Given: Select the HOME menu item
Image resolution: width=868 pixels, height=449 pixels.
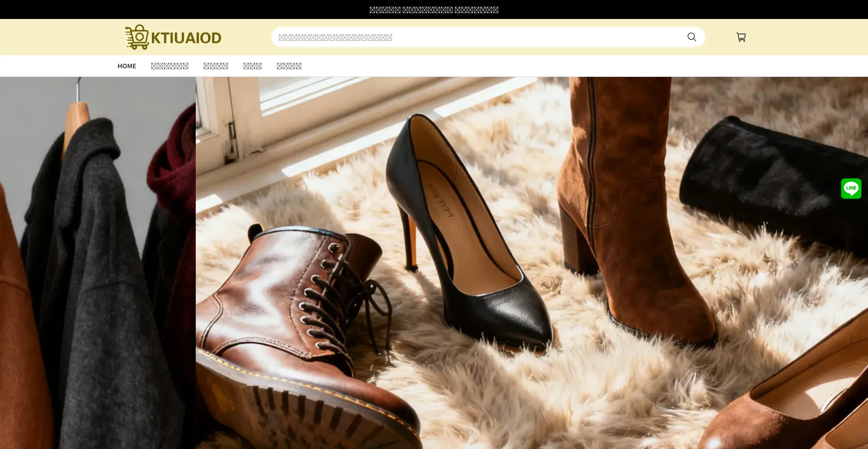Looking at the screenshot, I should tap(127, 66).
